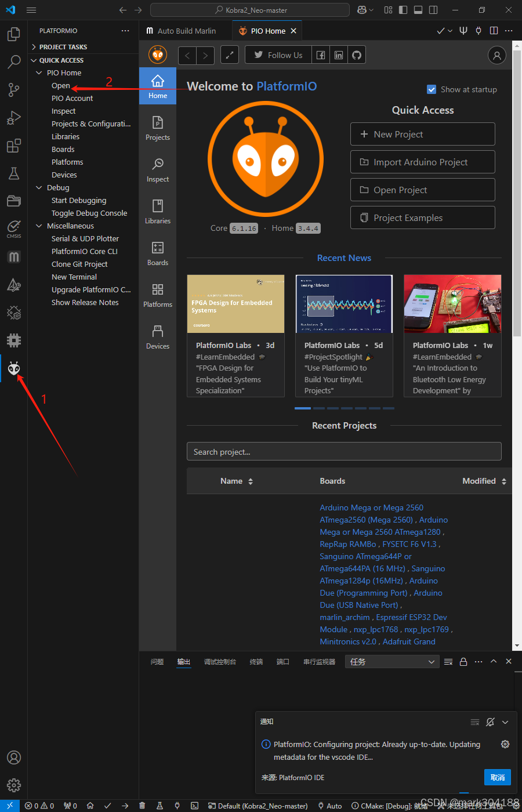
Task: Toggle output scroll lock icon
Action: click(x=463, y=662)
